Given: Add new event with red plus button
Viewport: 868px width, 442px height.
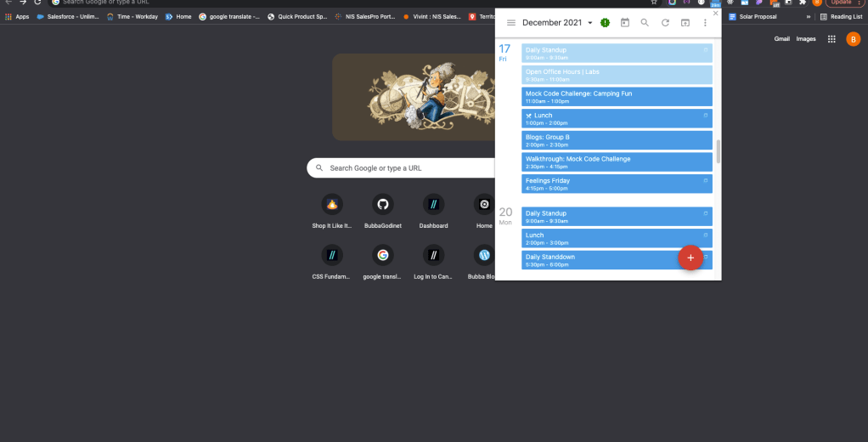Looking at the screenshot, I should tap(690, 258).
